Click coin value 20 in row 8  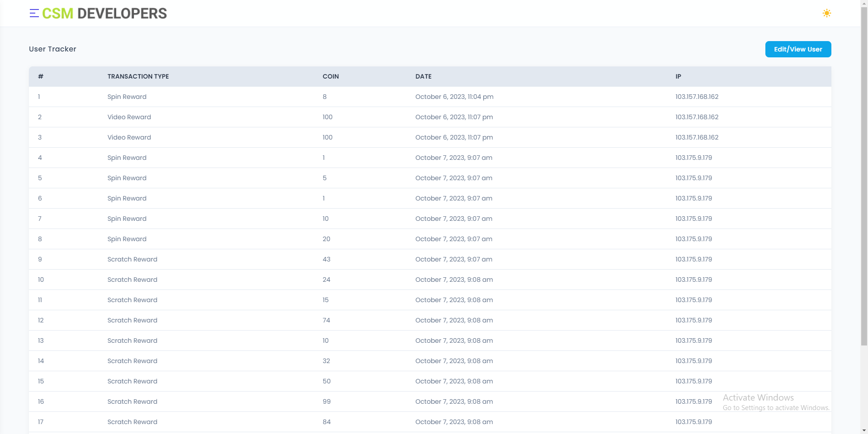326,239
